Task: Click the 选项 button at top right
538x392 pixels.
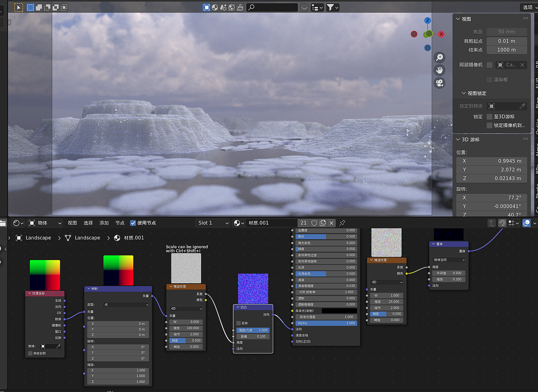Action: (528, 7)
